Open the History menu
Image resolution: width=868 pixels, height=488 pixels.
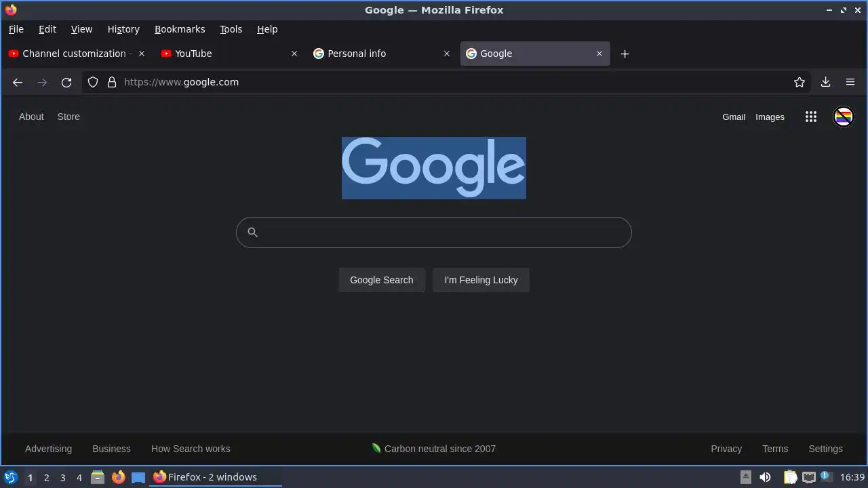[123, 29]
